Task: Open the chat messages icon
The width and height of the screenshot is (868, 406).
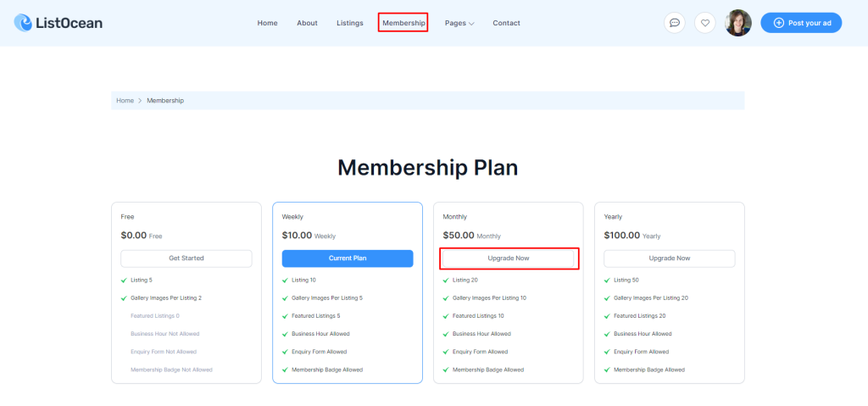Action: pos(674,23)
